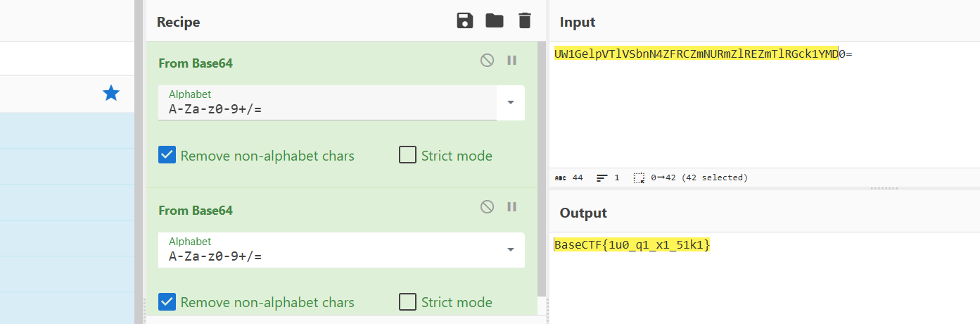The width and height of the screenshot is (980, 324).
Task: Open second Alphabet dropdown arrow
Action: (x=511, y=249)
